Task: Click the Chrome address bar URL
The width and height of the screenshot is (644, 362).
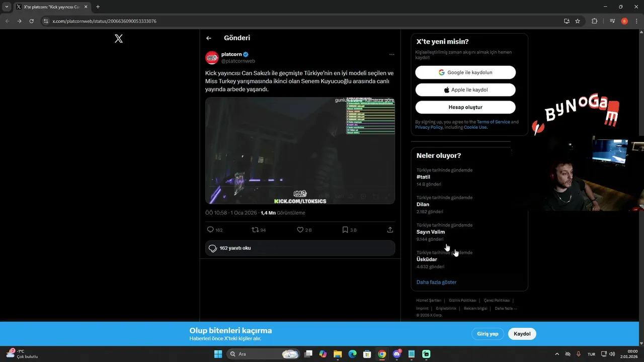Action: coord(105,21)
